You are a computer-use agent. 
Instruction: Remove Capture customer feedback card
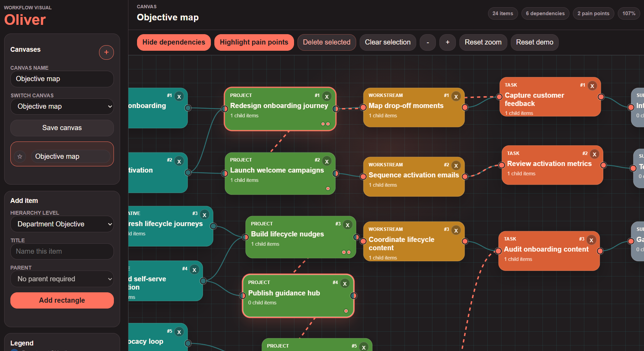point(592,86)
